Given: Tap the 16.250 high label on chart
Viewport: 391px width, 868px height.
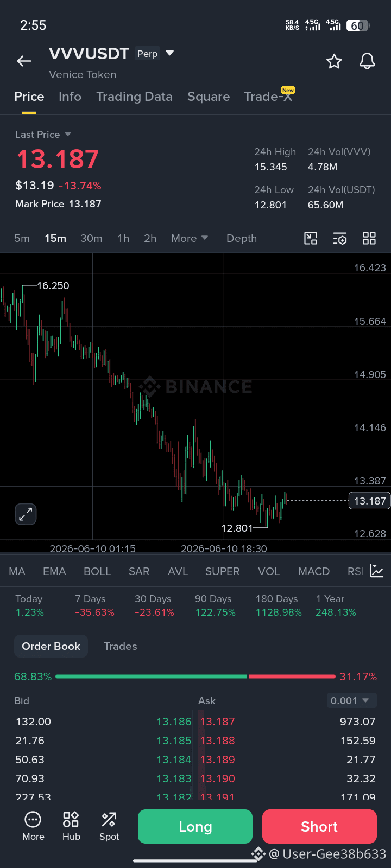Looking at the screenshot, I should [x=53, y=285].
